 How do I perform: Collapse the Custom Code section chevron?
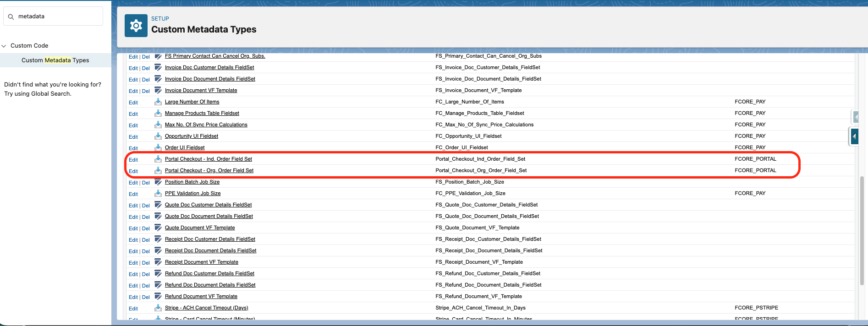coord(4,46)
